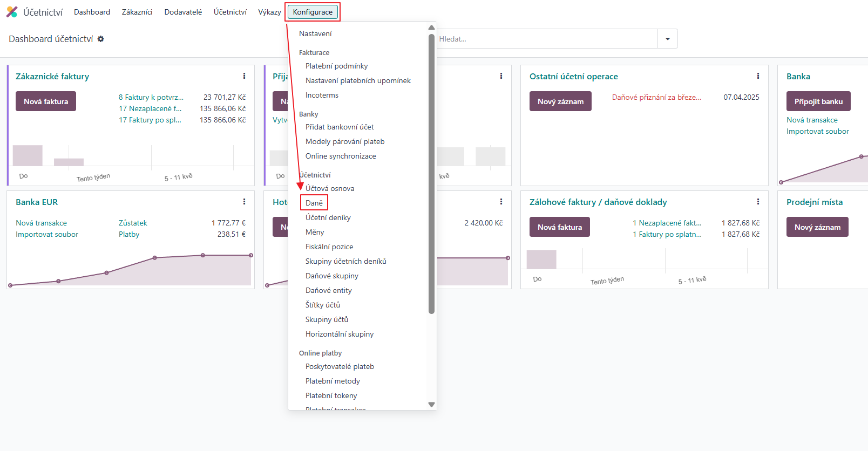Open kebab menu on Banka EUR card
The image size is (868, 451).
click(x=244, y=202)
